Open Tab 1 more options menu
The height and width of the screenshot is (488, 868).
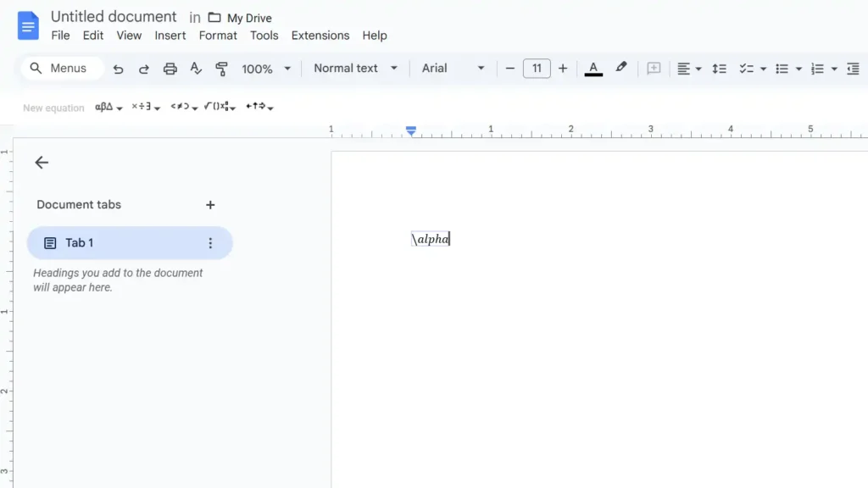(x=210, y=243)
